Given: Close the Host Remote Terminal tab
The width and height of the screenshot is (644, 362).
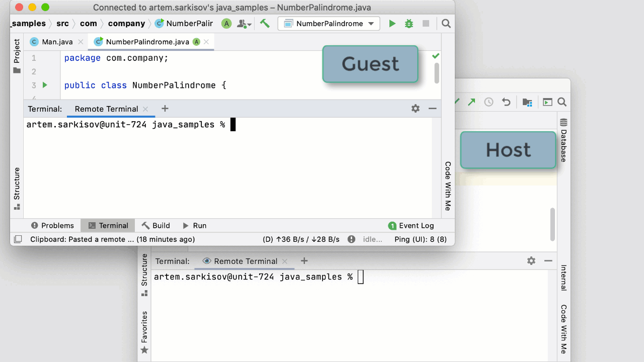Looking at the screenshot, I should coord(285,261).
